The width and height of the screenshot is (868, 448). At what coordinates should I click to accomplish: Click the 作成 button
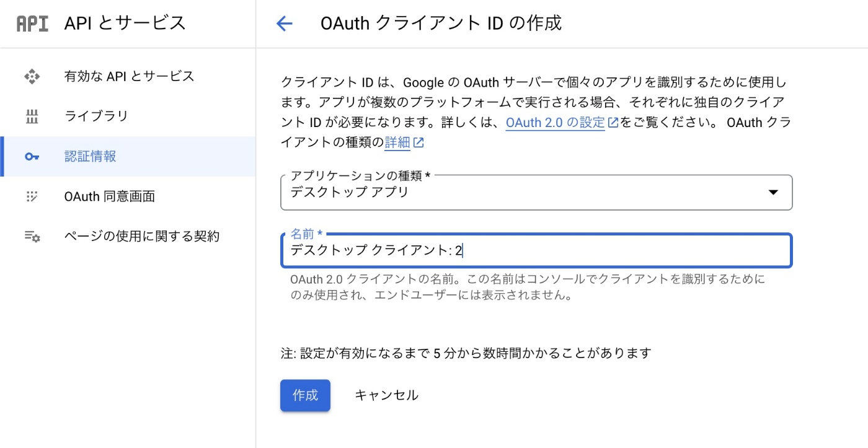[x=305, y=395]
